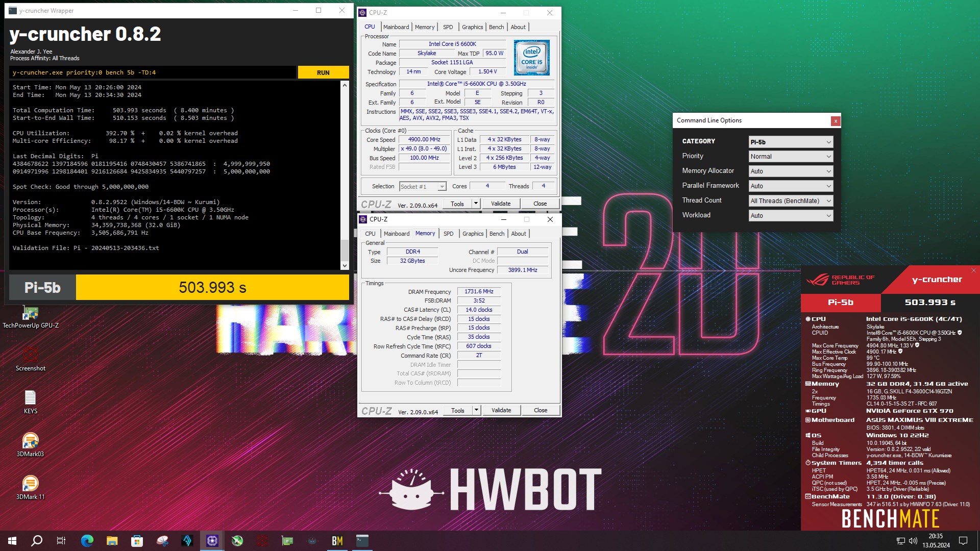Screen dimensions: 980x551
Task: Open the BenchMate BM taskbar icon
Action: click(x=337, y=541)
